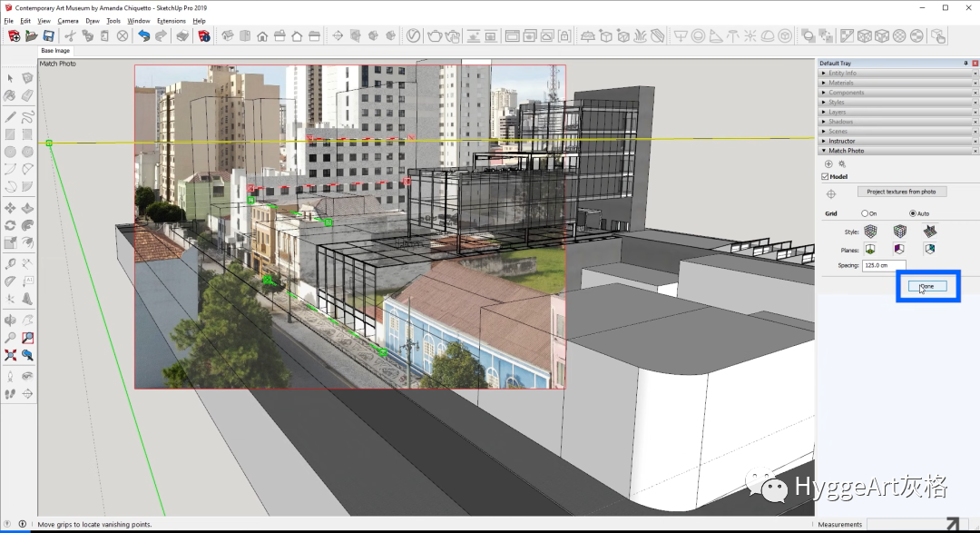Open the Help menu
Image resolution: width=980 pixels, height=533 pixels.
[199, 21]
